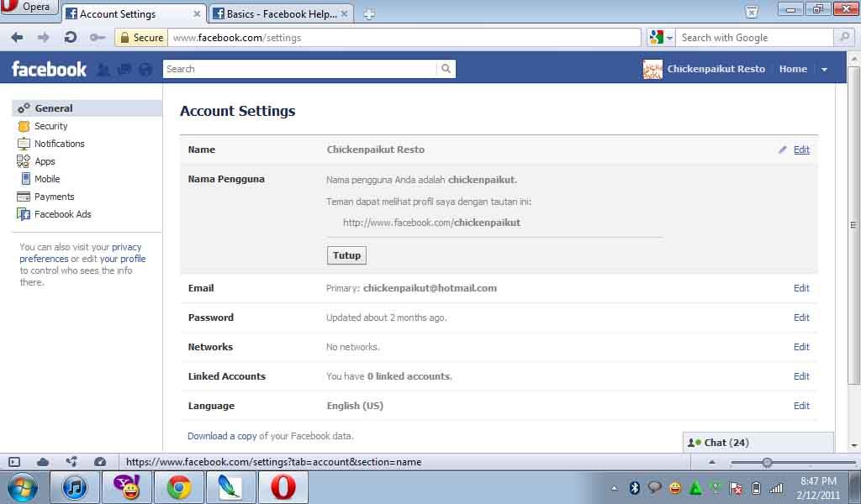Edit the Networks setting
This screenshot has height=504, width=861.
801,347
